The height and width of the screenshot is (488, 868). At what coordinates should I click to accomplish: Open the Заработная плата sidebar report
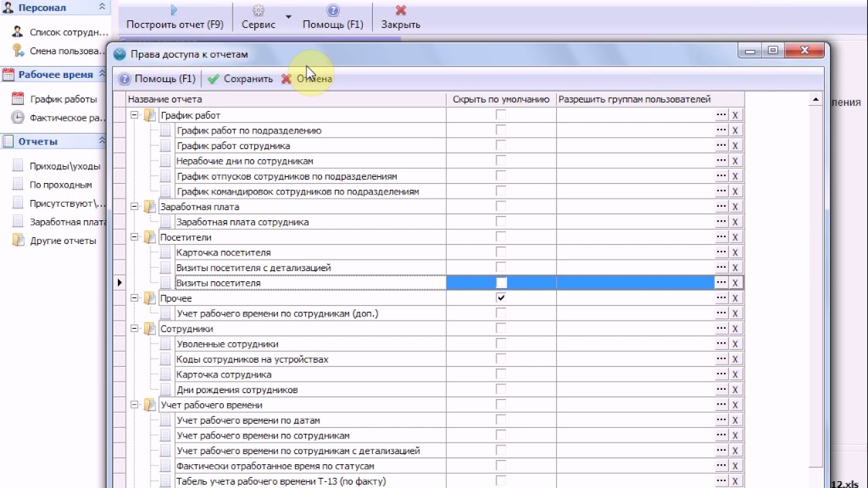coord(59,222)
